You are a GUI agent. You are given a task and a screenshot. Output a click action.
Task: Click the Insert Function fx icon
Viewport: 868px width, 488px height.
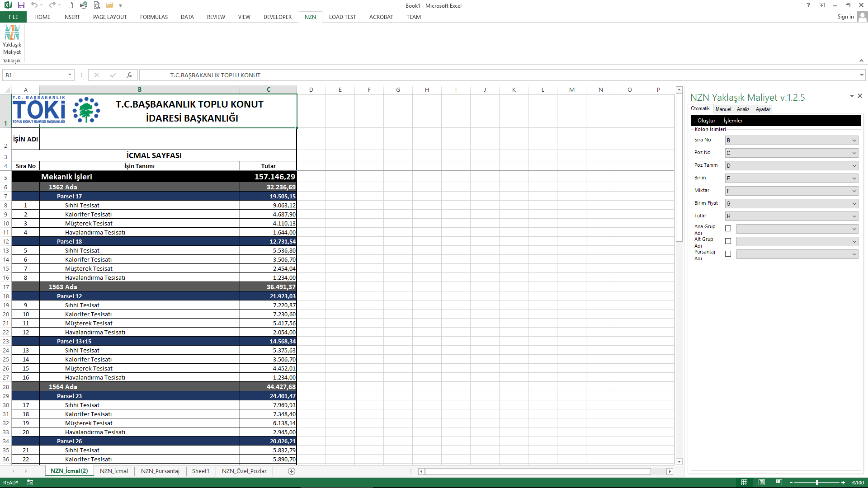coord(129,75)
